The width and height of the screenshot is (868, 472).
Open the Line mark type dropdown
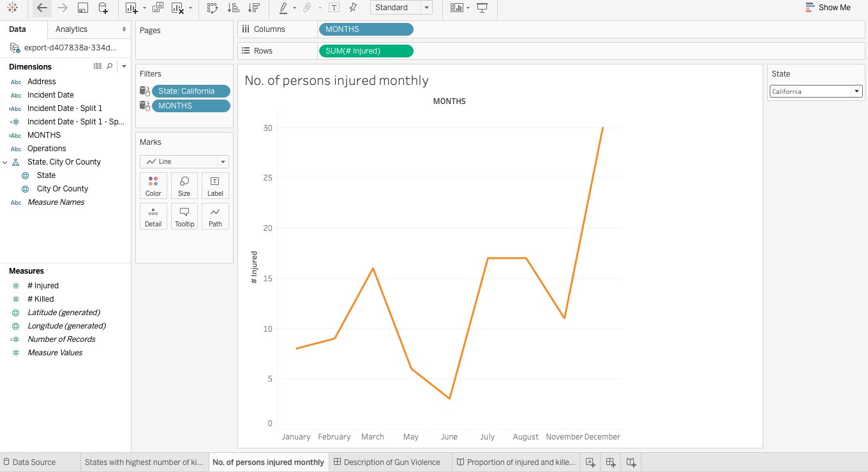click(x=222, y=161)
